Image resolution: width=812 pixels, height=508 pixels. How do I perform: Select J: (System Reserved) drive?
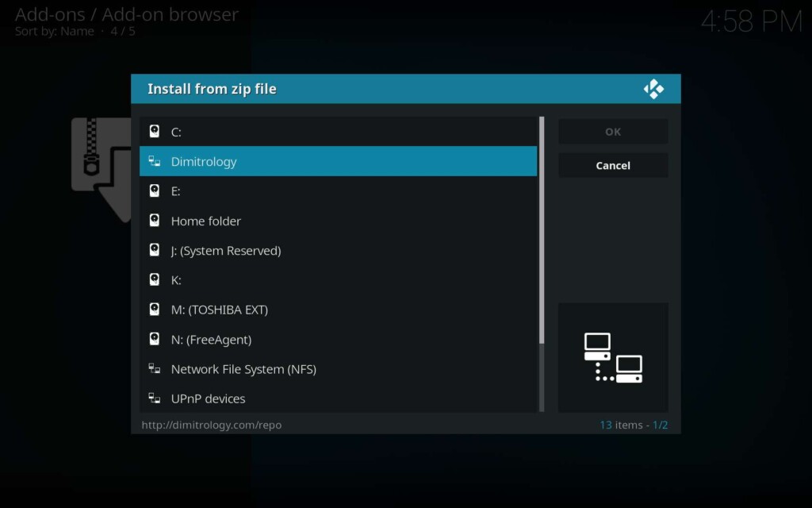pos(338,250)
